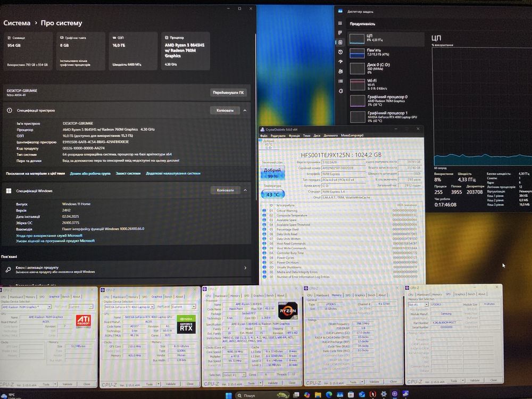Screen dimensions: 532x399
Task: Click the Rename PC button
Action: [x=228, y=93]
